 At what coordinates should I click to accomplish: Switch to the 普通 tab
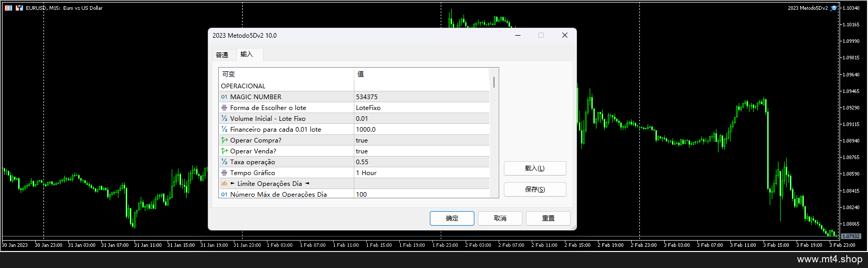(222, 55)
